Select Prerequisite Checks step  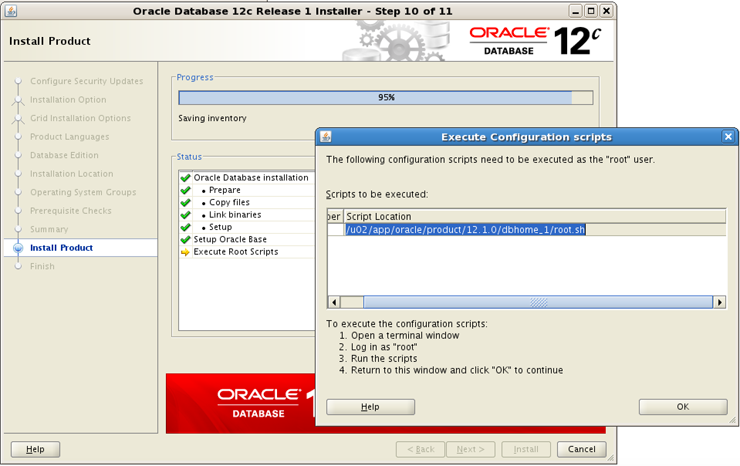(71, 211)
